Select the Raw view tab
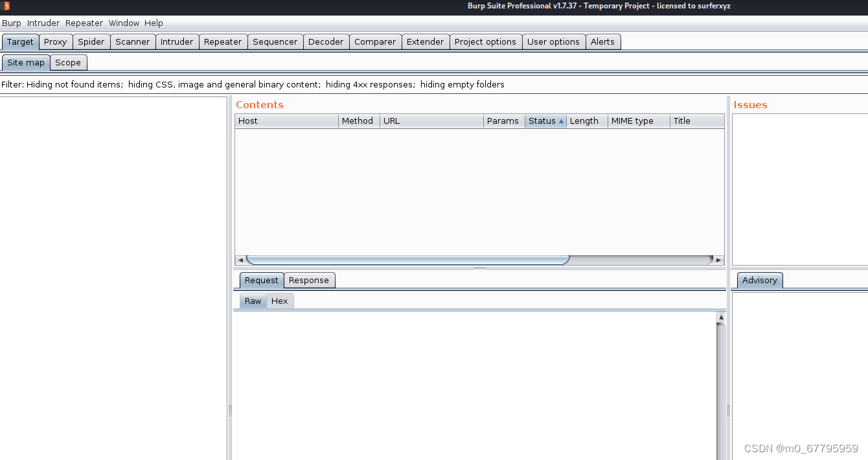The height and width of the screenshot is (460, 868). coord(253,301)
